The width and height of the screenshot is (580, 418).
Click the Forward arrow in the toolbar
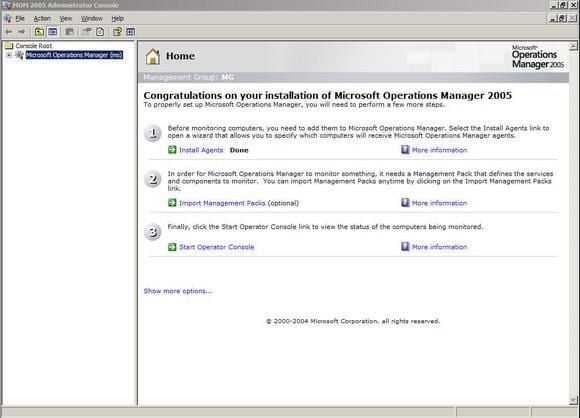[22, 32]
